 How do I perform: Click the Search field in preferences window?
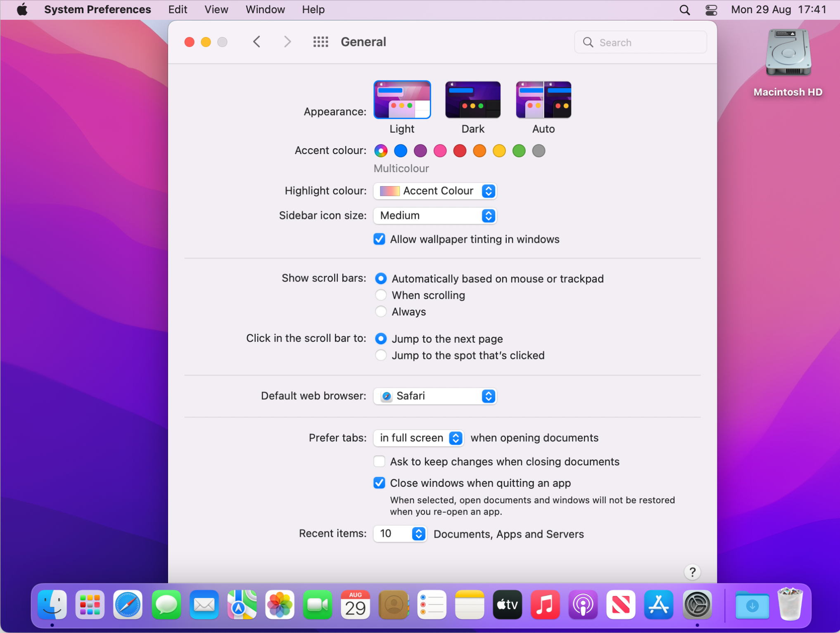point(641,42)
